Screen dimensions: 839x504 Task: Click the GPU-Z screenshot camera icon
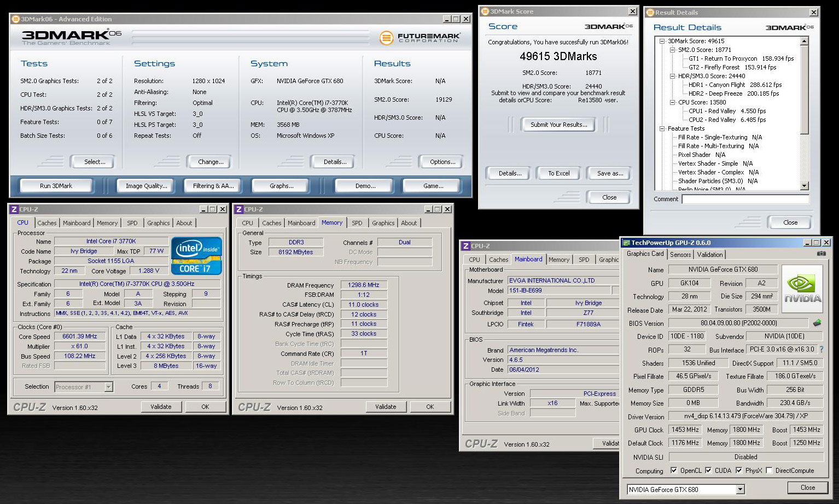coord(821,254)
